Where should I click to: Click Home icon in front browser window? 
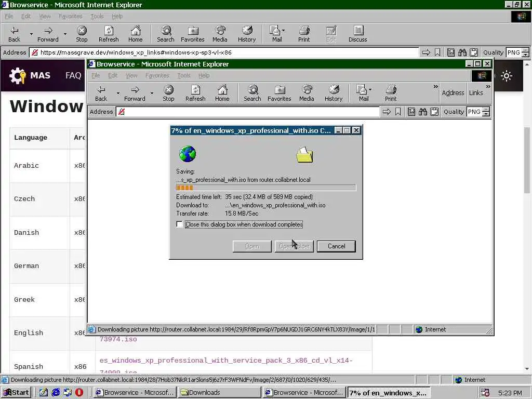(x=222, y=94)
